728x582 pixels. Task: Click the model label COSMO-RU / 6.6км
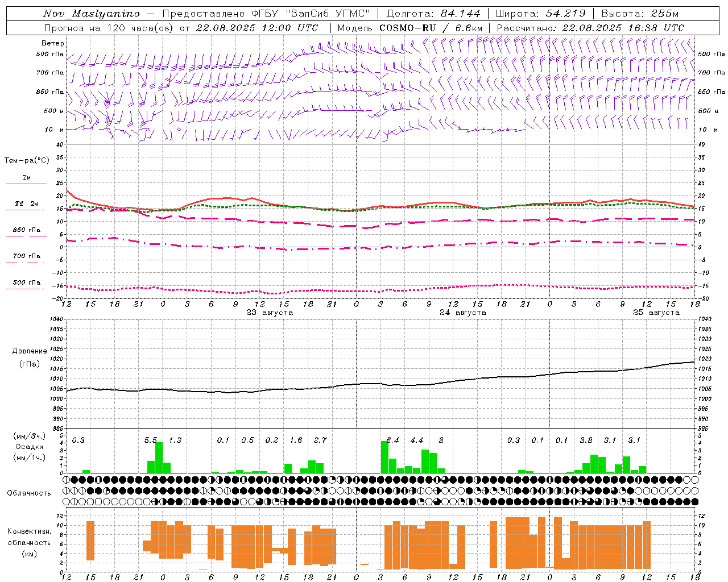[x=431, y=28]
